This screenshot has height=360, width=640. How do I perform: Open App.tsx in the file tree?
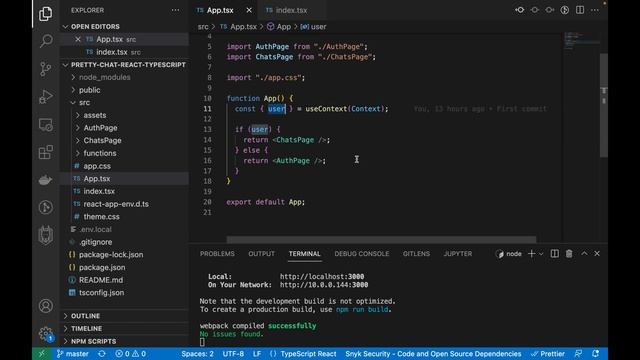[124, 179]
